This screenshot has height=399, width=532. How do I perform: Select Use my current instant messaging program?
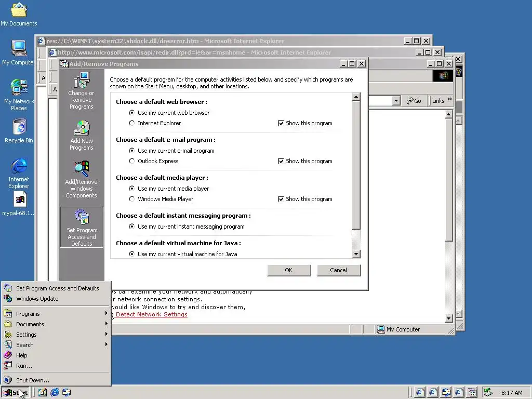coord(131,227)
